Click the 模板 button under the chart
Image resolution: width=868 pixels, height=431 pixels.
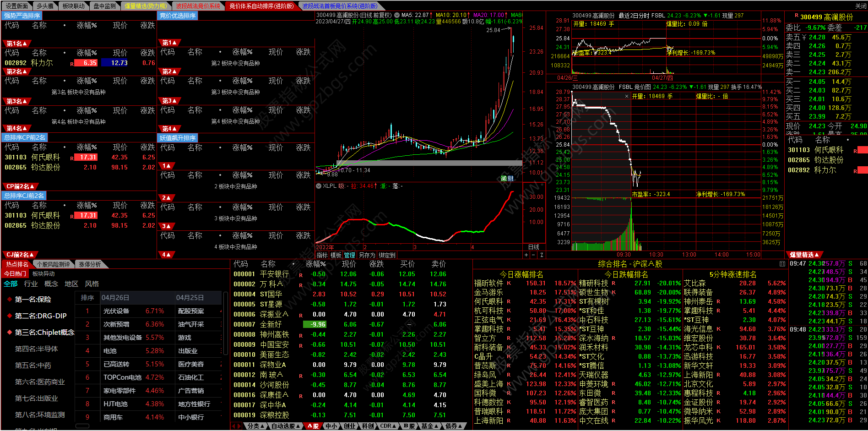[336, 255]
